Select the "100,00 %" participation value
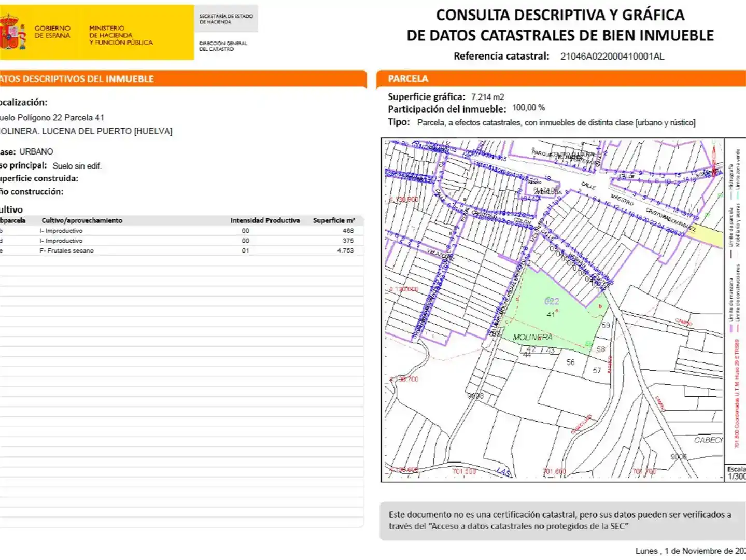The width and height of the screenshot is (746, 560). tap(528, 108)
